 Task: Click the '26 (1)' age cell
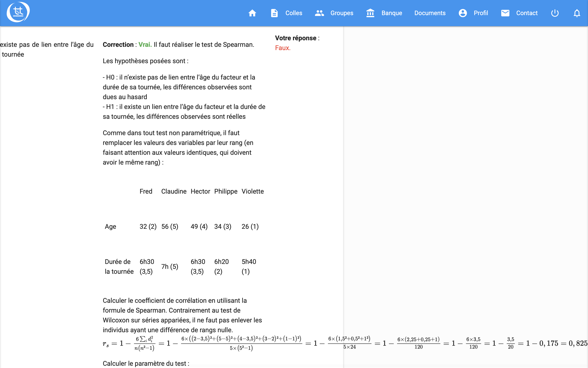click(x=250, y=227)
